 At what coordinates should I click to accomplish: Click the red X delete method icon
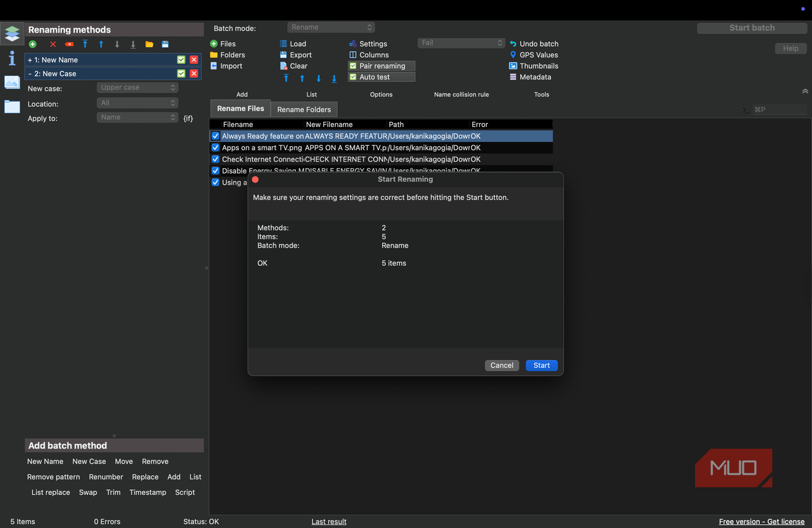(x=53, y=44)
